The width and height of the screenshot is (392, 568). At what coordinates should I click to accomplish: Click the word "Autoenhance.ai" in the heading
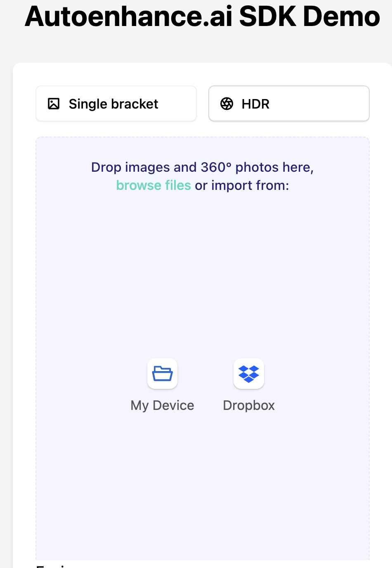(x=128, y=17)
